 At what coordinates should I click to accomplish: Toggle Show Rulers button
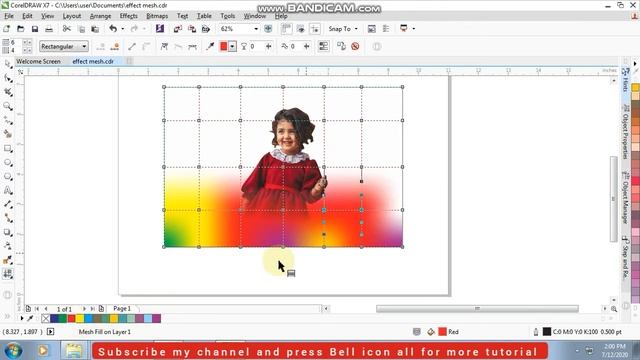click(x=286, y=29)
